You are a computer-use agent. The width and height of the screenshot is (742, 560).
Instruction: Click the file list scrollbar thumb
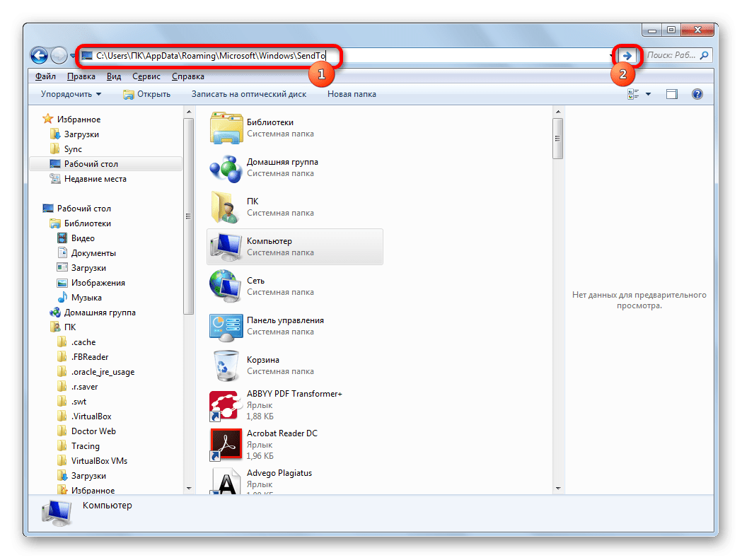pyautogui.click(x=558, y=139)
